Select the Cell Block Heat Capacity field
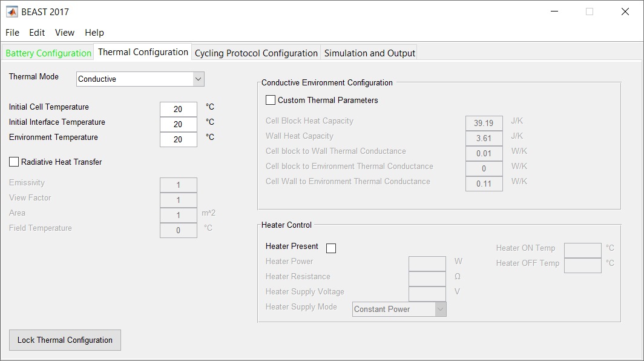The image size is (644, 361). click(483, 122)
